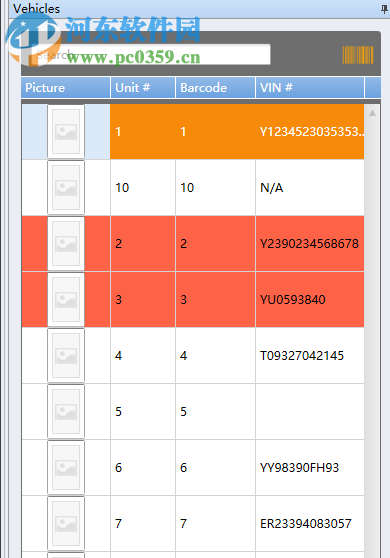The image size is (390, 558).
Task: Click the Vehicles panel title
Action: (36, 9)
